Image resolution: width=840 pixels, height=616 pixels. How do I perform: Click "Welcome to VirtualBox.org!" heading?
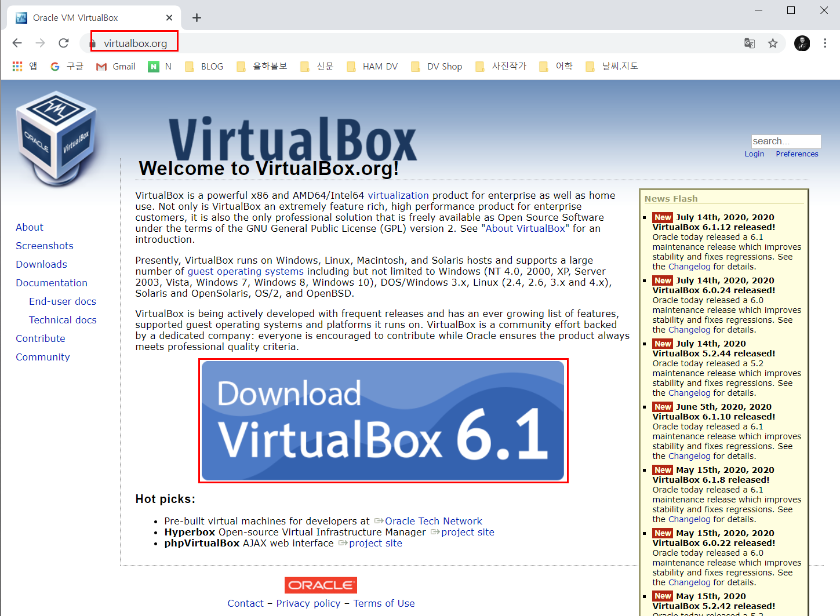[269, 168]
